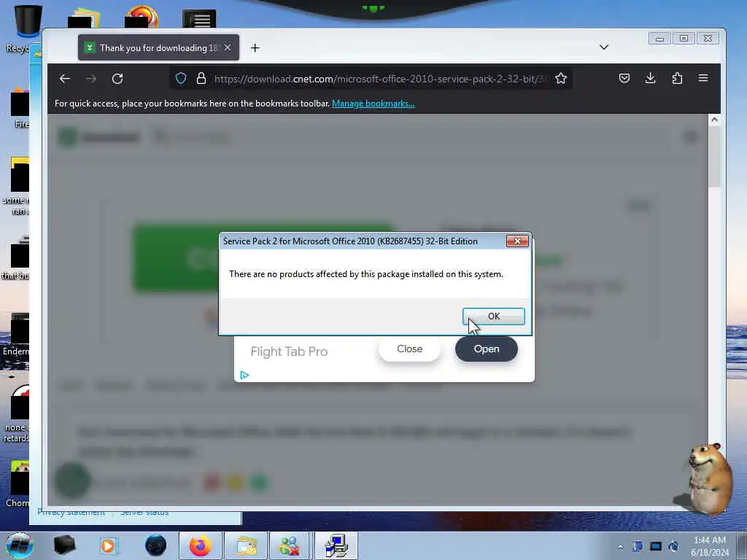Launch Windows Media Player from taskbar
747x560 pixels.
tap(108, 545)
